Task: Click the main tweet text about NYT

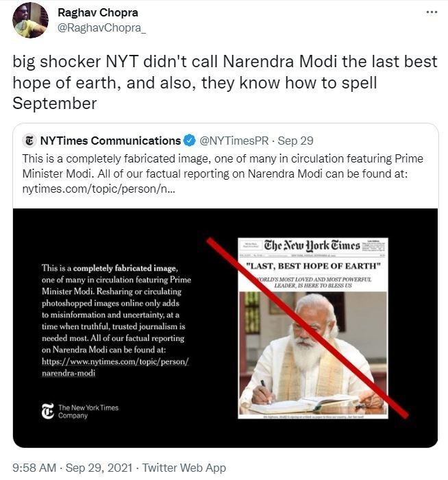Action: tap(225, 83)
